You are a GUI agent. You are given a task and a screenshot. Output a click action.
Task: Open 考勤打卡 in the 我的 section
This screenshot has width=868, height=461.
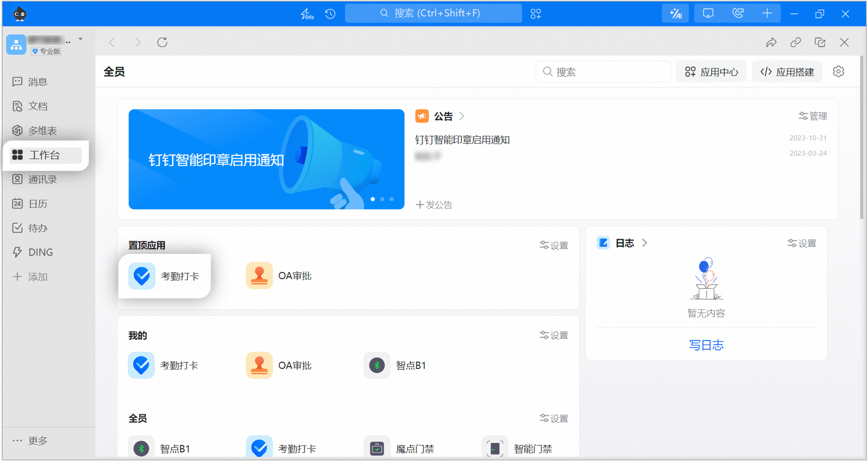pos(163,365)
